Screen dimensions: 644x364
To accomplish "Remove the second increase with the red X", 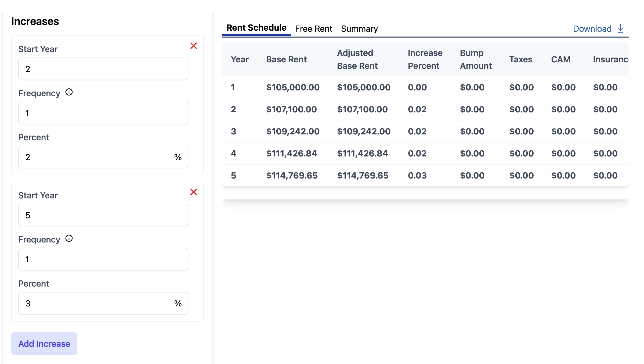I will (x=194, y=192).
